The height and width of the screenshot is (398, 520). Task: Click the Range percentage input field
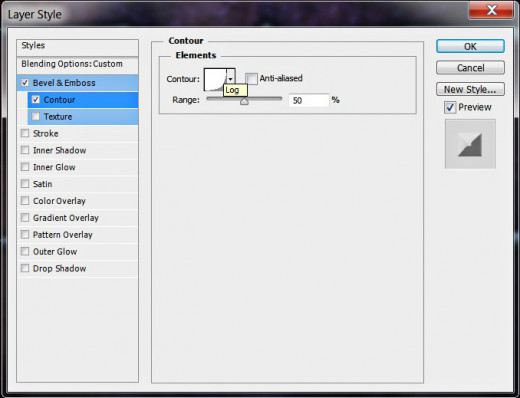(x=309, y=100)
